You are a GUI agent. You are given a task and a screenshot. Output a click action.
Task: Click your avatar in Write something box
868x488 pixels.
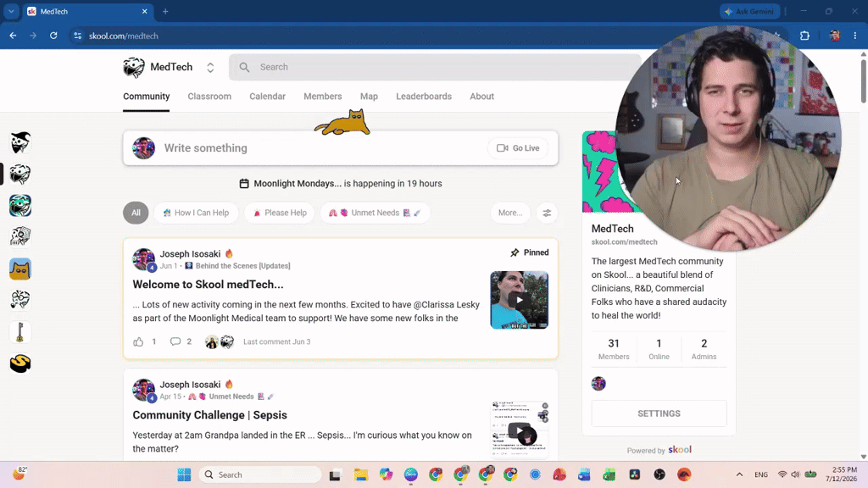(x=144, y=148)
